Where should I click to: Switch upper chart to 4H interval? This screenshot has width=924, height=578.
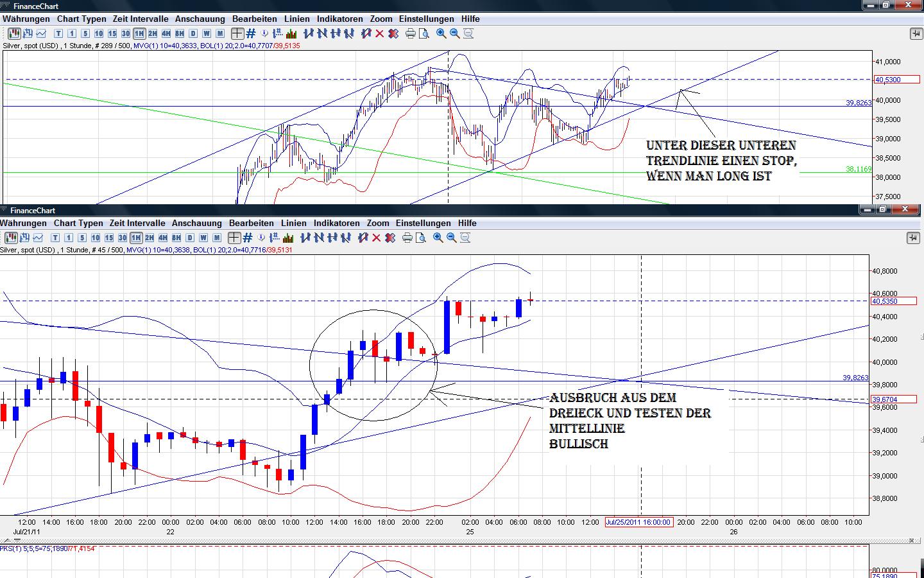[x=166, y=33]
